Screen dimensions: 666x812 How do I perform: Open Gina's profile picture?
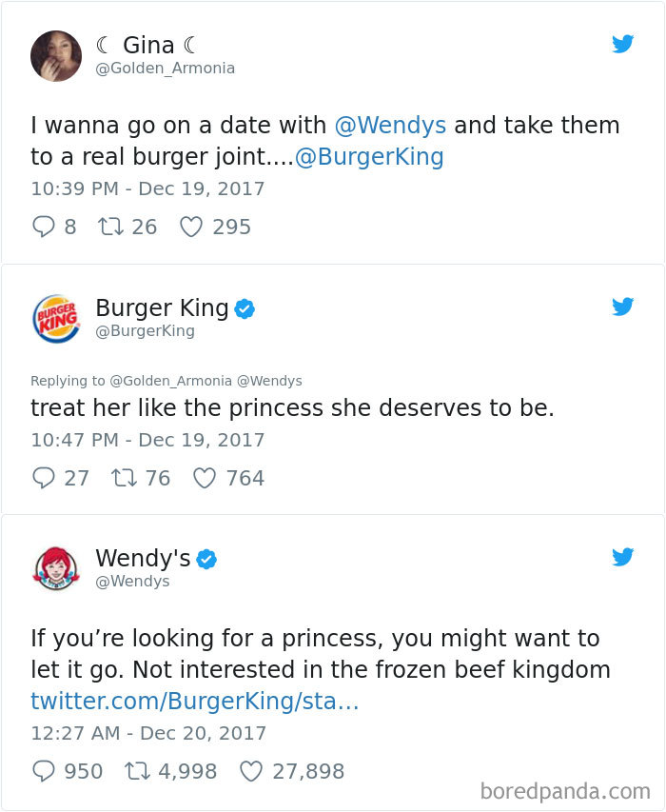click(x=55, y=55)
